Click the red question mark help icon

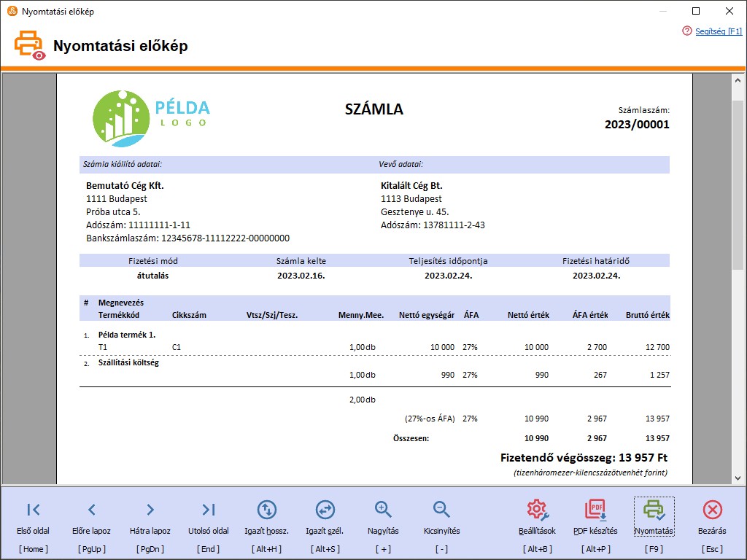(686, 31)
